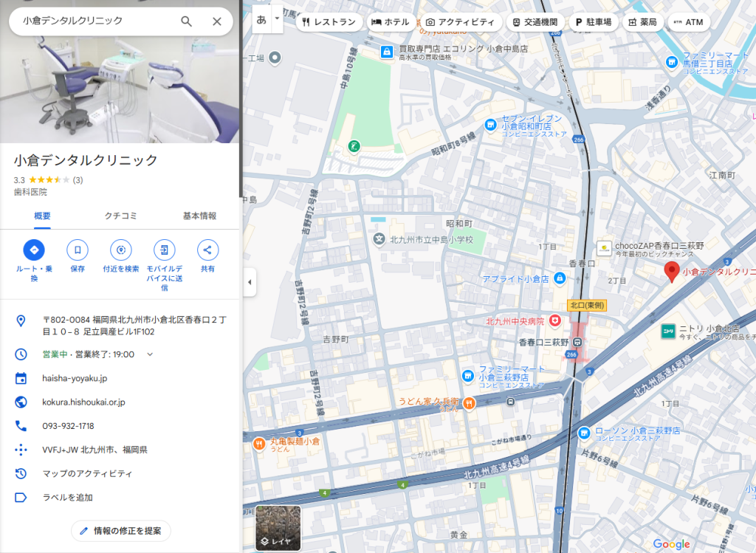Click the ルート・乗換 directions icon
Viewport: 756px width, 553px height.
(x=34, y=250)
